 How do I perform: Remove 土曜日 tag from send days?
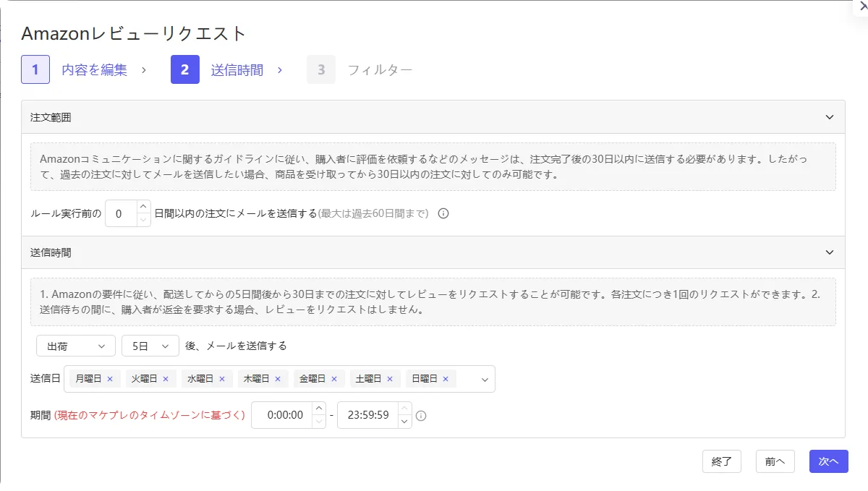point(390,379)
